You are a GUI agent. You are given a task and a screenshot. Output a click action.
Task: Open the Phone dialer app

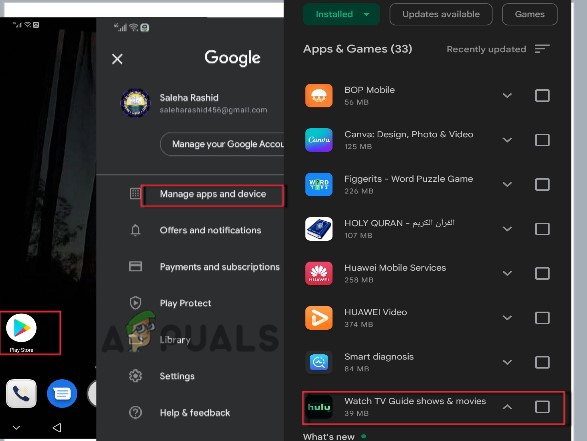coord(21,393)
